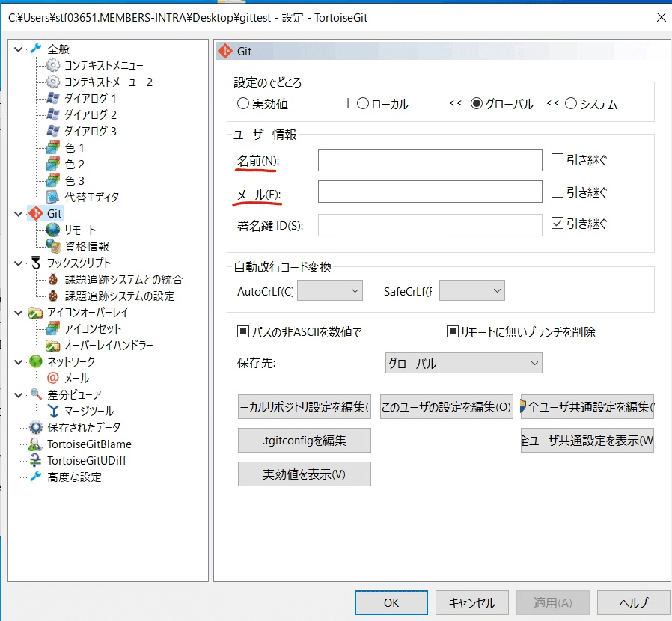Collapse the アイコンオーバーレイ tree node
Viewport: 672px width, 621px height.
[19, 313]
